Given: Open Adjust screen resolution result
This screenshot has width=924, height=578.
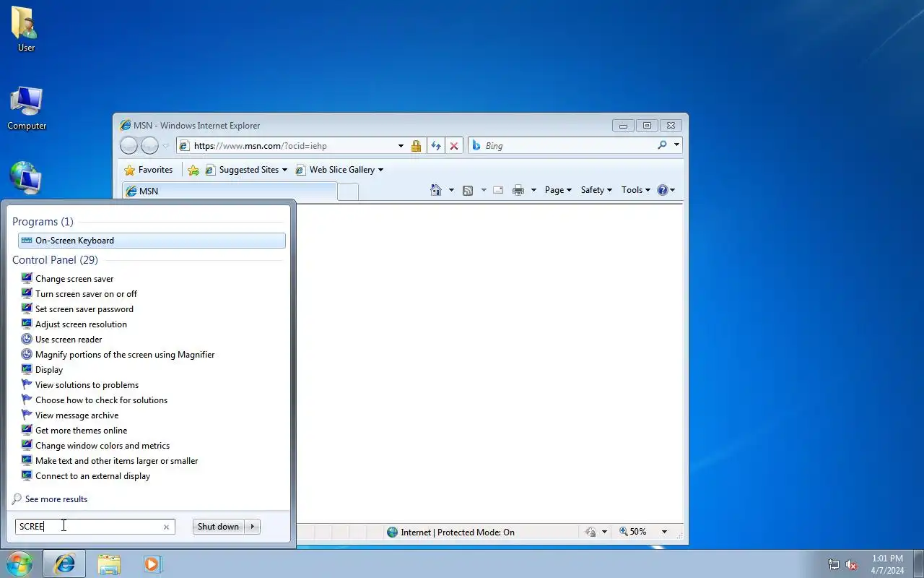Looking at the screenshot, I should pyautogui.click(x=81, y=324).
